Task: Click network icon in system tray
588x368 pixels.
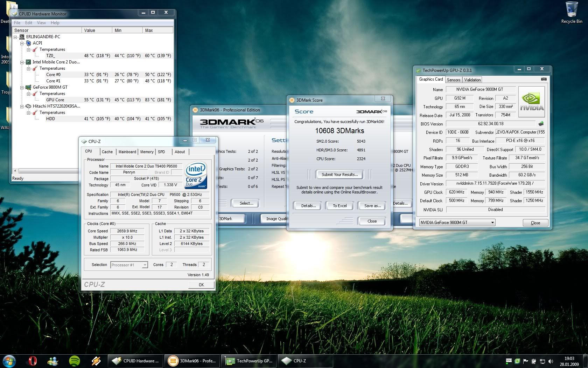Action: click(542, 361)
